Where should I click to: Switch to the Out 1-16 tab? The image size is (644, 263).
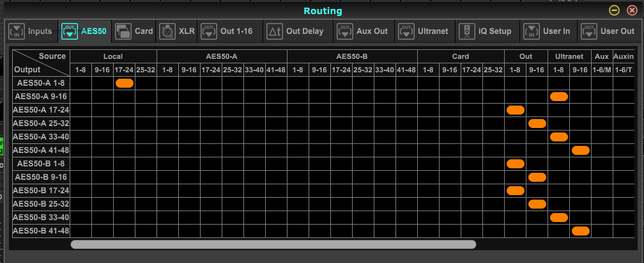[230, 31]
